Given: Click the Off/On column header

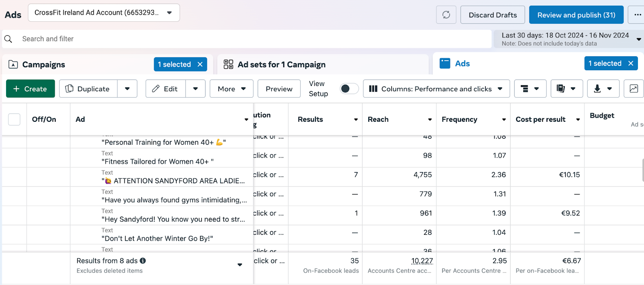Looking at the screenshot, I should point(44,119).
